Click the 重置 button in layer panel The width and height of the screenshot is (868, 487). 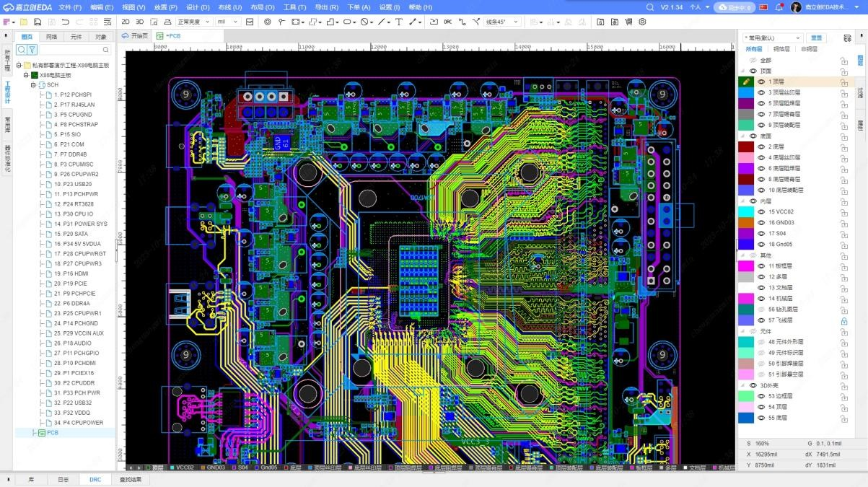coord(816,38)
